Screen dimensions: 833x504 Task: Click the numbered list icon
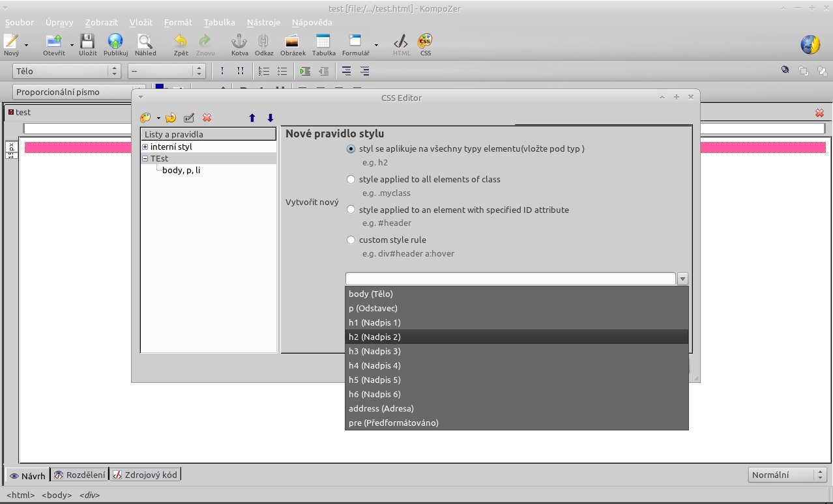[x=264, y=71]
